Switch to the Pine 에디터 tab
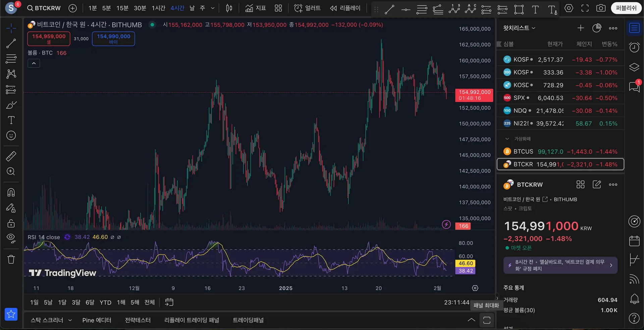Image resolution: width=644 pixels, height=330 pixels. point(97,320)
